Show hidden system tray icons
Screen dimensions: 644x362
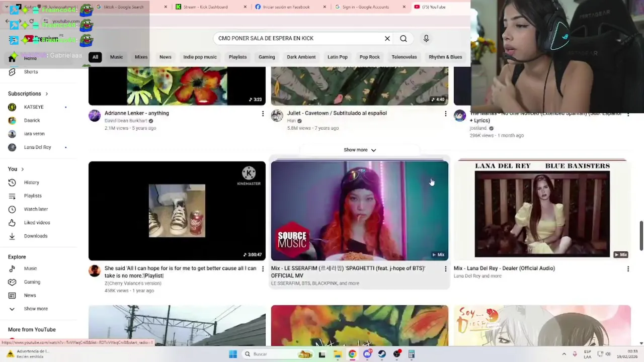coord(563,354)
